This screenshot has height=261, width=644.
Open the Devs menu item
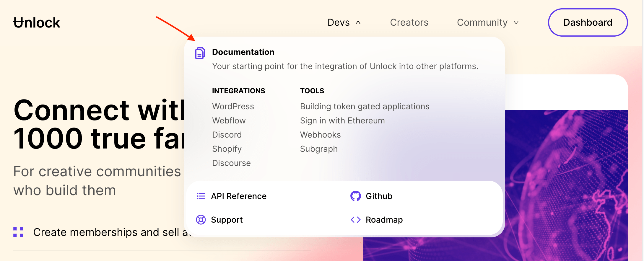coord(339,22)
